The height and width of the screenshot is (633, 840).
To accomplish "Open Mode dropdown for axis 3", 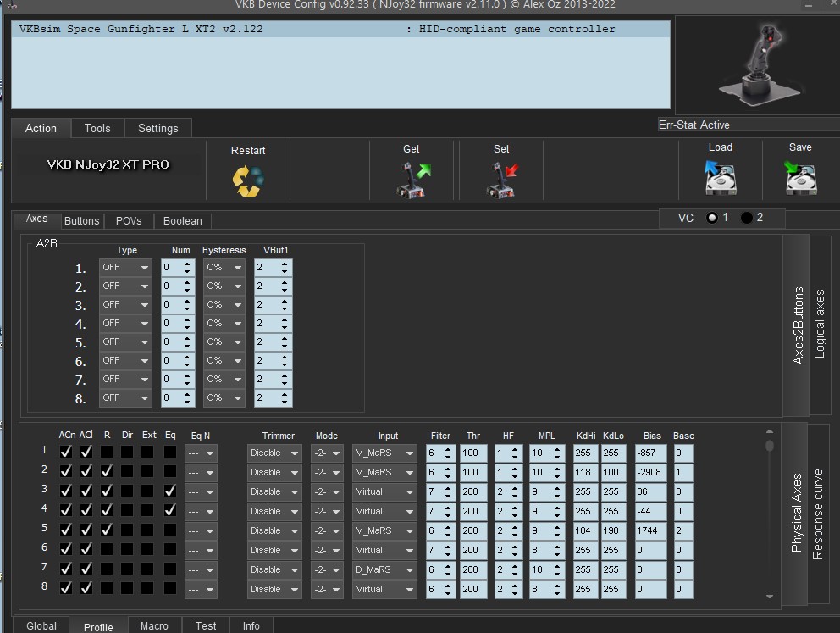I will pos(327,491).
